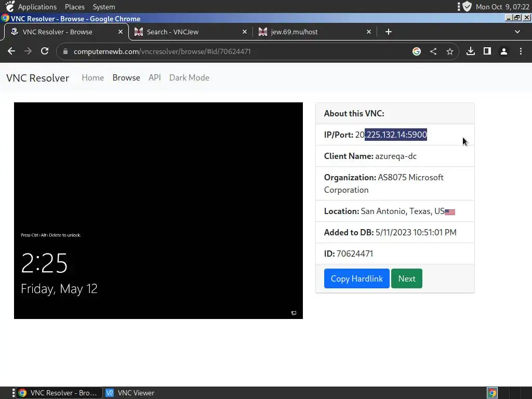Switch to Search - VNCJew tab
This screenshot has width=532, height=399.
pos(191,32)
